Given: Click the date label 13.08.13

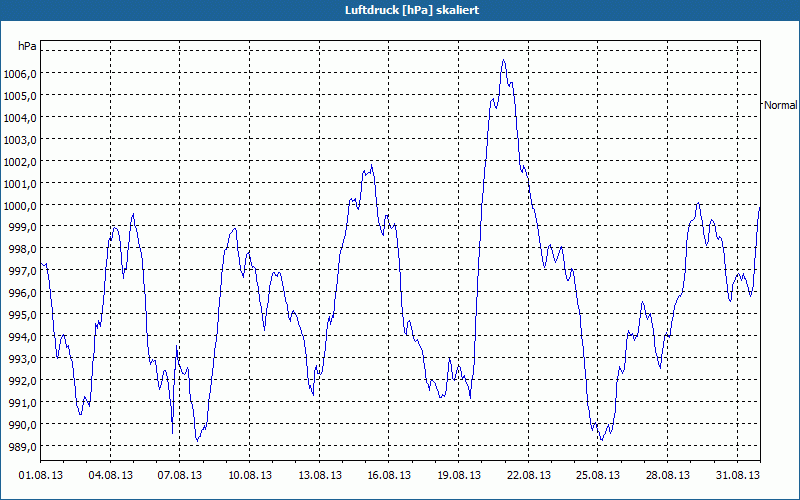Looking at the screenshot, I should (319, 475).
